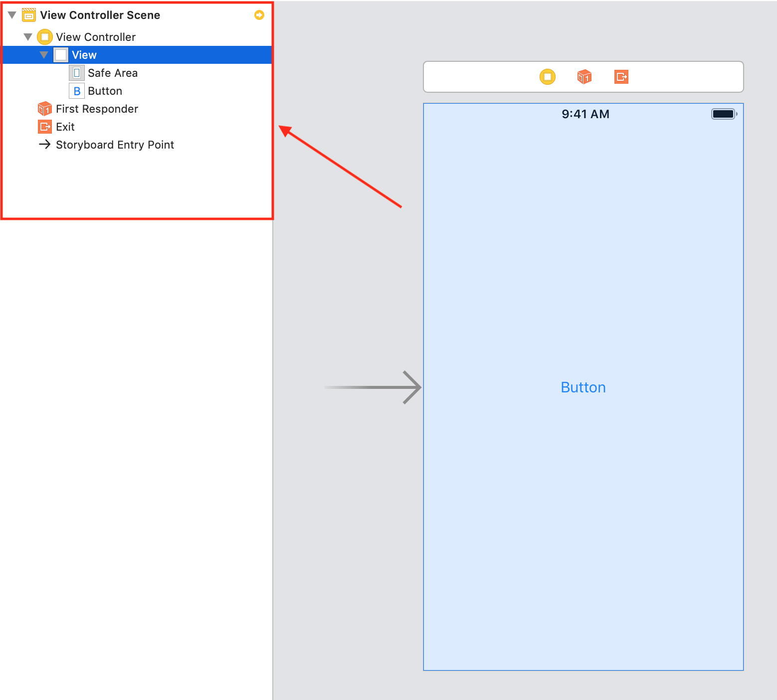Collapse the View Controller tree item

coord(28,36)
